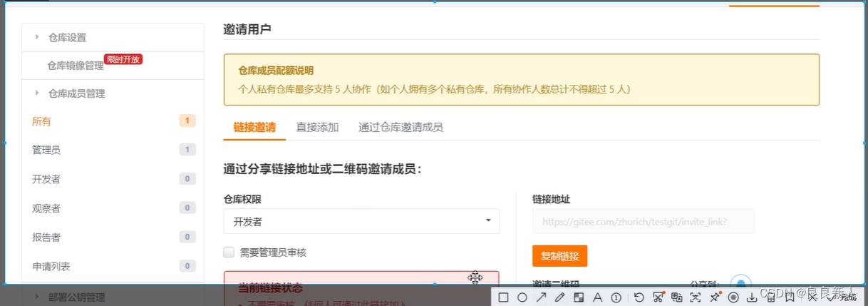Viewport: 868px width, 306px height.
Task: Select 观察者 members filter
Action: point(46,208)
